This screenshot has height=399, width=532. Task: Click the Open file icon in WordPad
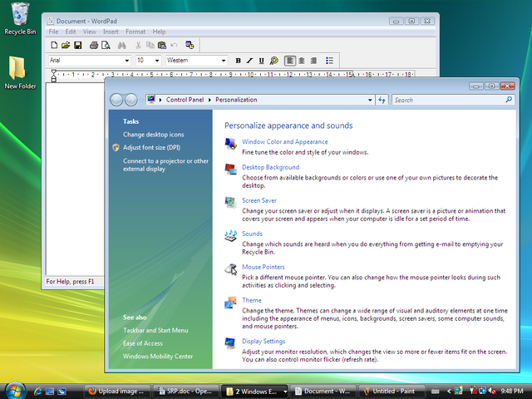(66, 45)
